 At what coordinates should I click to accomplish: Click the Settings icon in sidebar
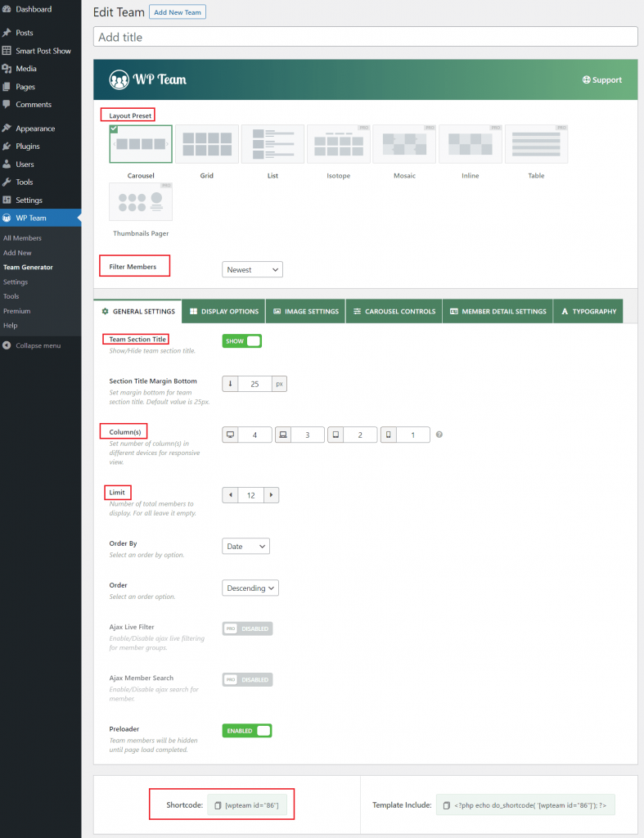[x=7, y=200]
